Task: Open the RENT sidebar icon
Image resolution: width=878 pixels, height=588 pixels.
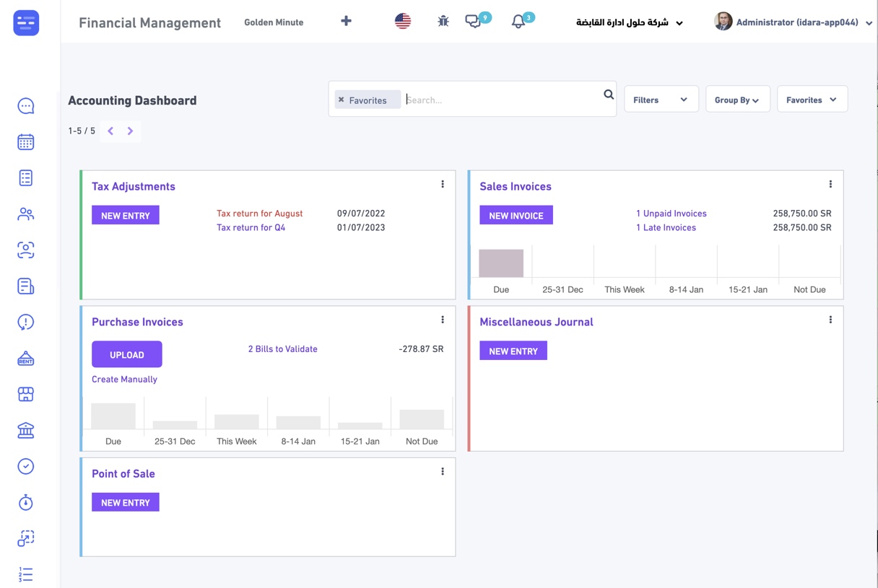Action: click(26, 359)
